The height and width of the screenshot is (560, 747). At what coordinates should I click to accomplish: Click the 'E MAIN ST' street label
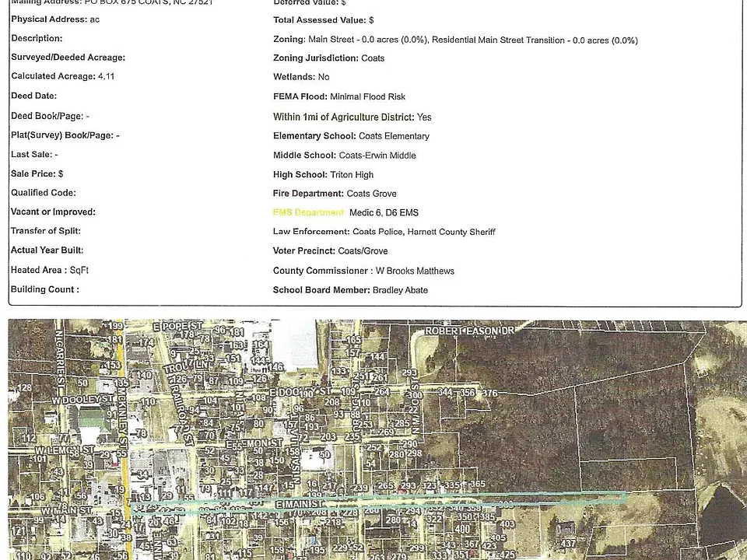[x=300, y=504]
